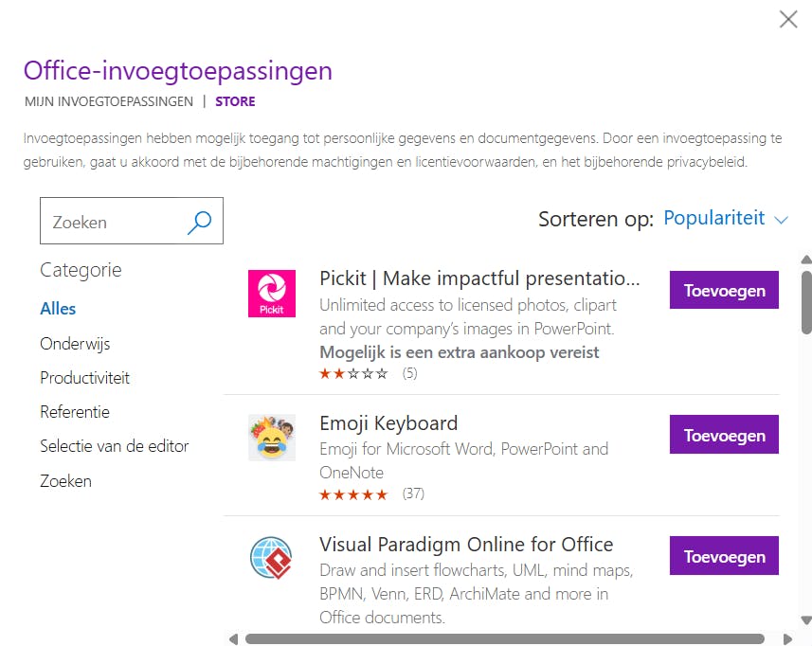Add the Pickit add-in with Toevoegen
Screen dimensions: 812x646
(x=724, y=291)
